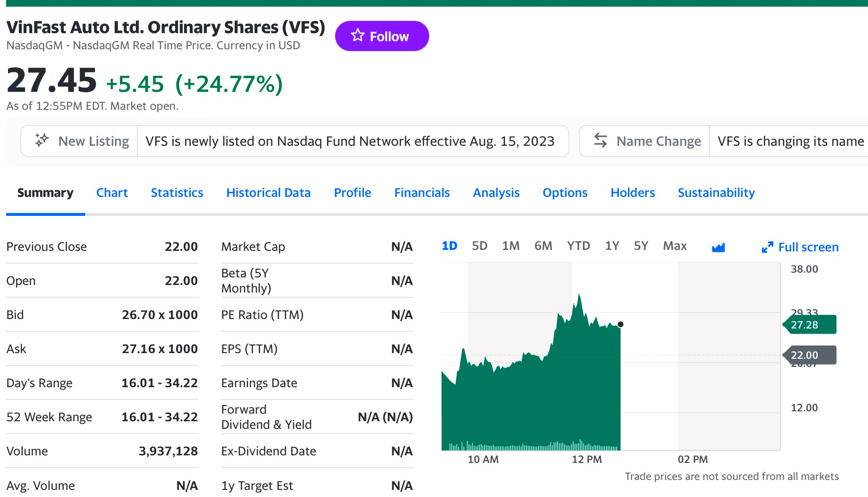Select the Max chart range
The height and width of the screenshot is (497, 868).
pyautogui.click(x=675, y=246)
